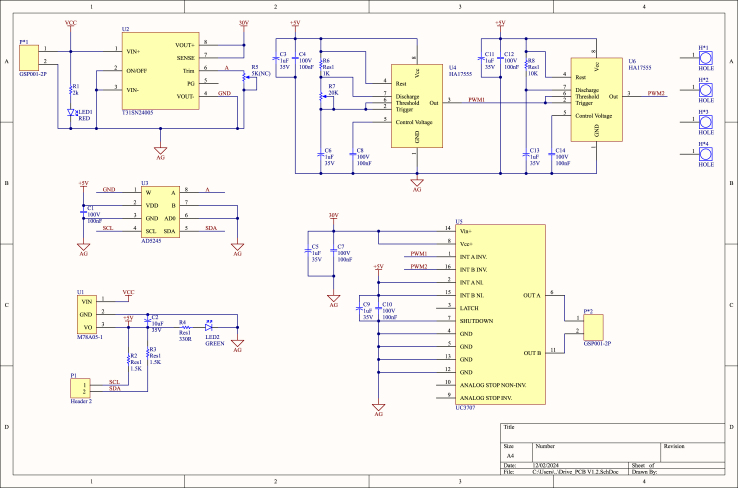
Task: Select resistor R1 2k symbol
Action: pos(71,89)
